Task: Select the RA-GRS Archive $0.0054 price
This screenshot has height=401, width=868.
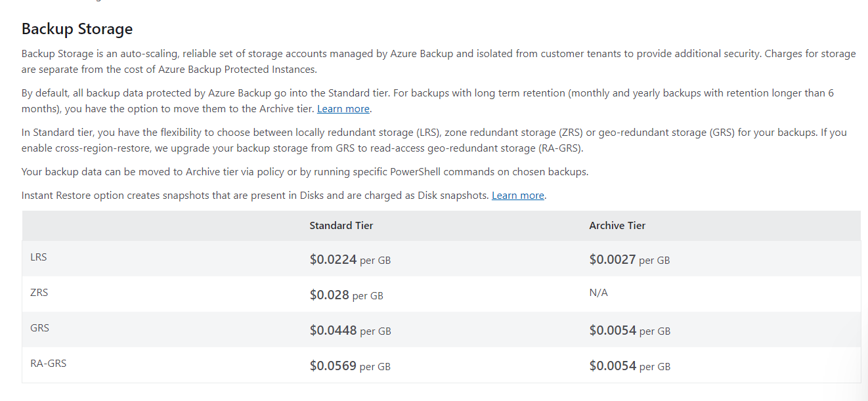Action: 630,366
